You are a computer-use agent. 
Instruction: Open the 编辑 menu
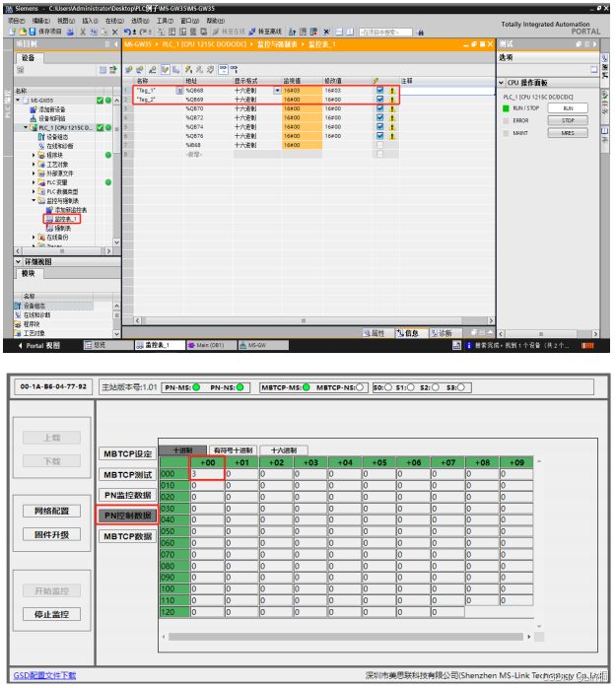[40, 21]
